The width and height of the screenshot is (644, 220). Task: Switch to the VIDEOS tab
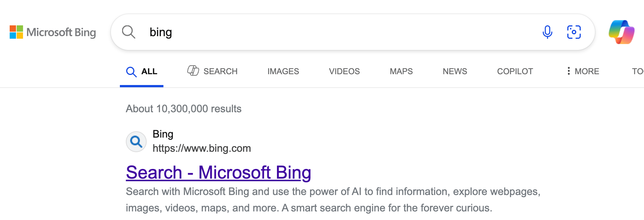coord(344,71)
